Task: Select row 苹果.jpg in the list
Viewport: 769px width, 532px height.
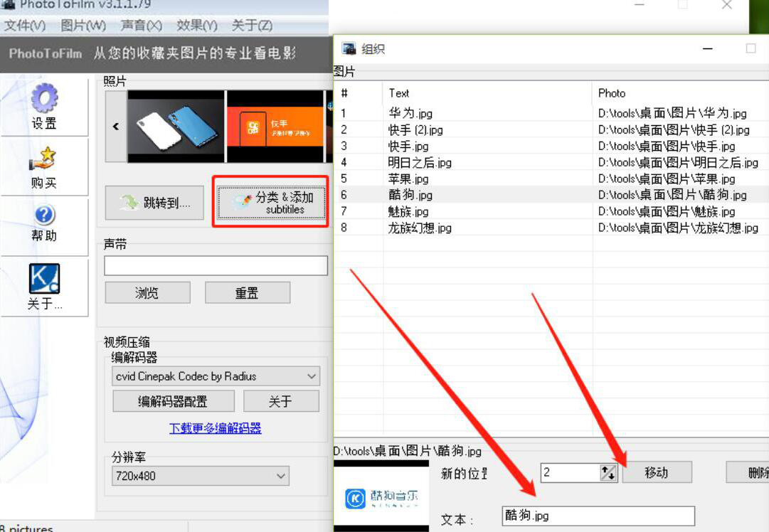Action: (551, 179)
